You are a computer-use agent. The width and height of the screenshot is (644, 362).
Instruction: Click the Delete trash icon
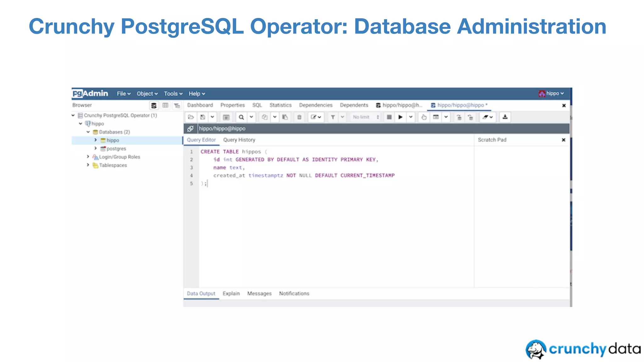coord(299,117)
